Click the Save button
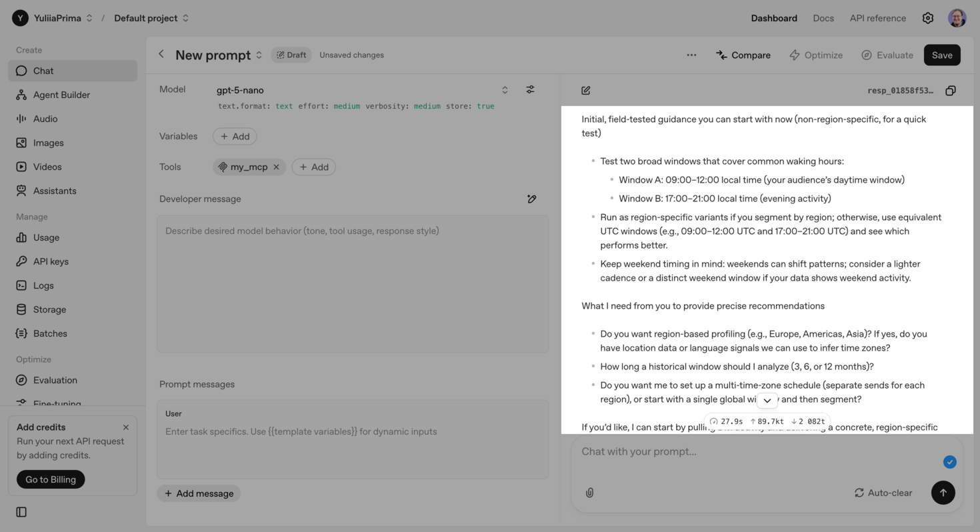 tap(941, 55)
